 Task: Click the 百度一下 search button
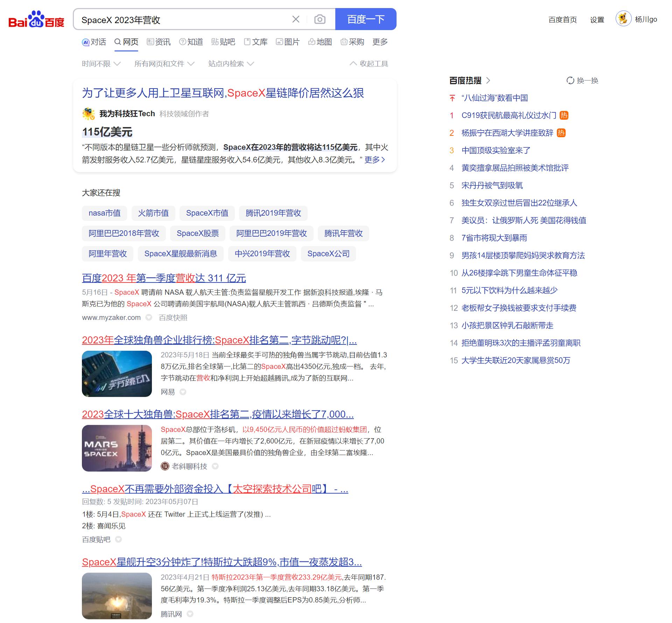[x=365, y=19]
